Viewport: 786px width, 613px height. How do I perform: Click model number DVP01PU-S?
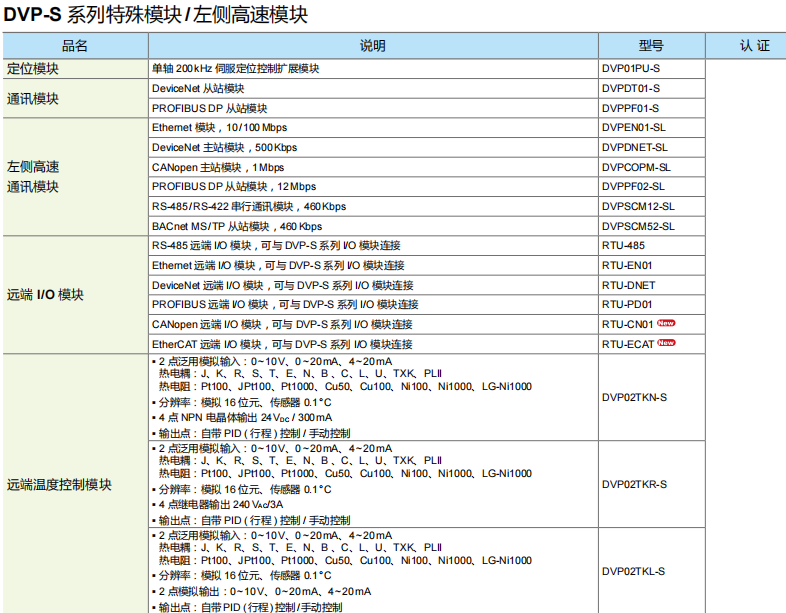point(631,69)
